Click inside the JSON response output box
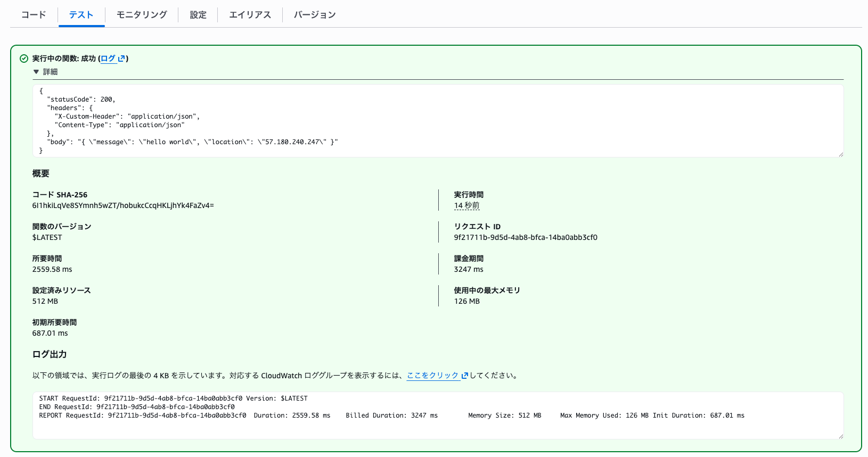The image size is (868, 457). coord(438,121)
